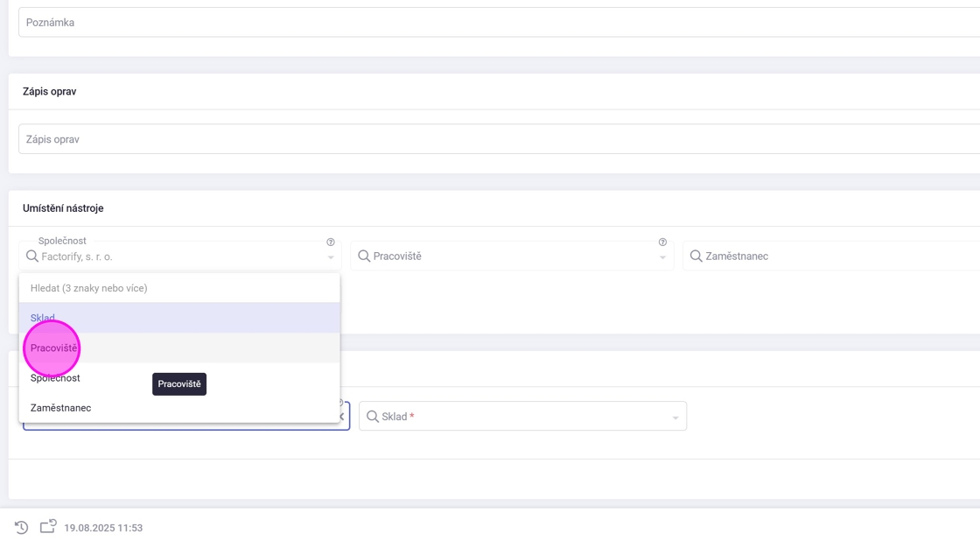Click the dropdown search box 'Hledat'

[179, 288]
